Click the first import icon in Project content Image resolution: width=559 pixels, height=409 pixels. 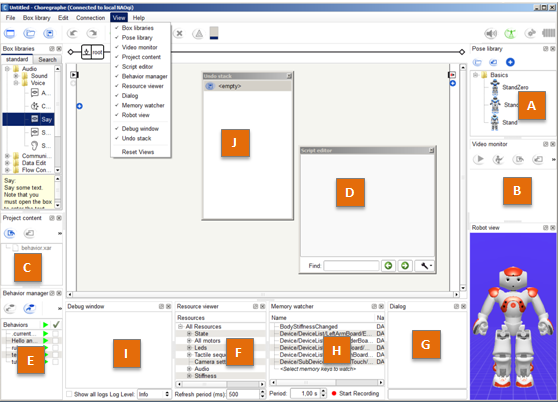coord(10,233)
